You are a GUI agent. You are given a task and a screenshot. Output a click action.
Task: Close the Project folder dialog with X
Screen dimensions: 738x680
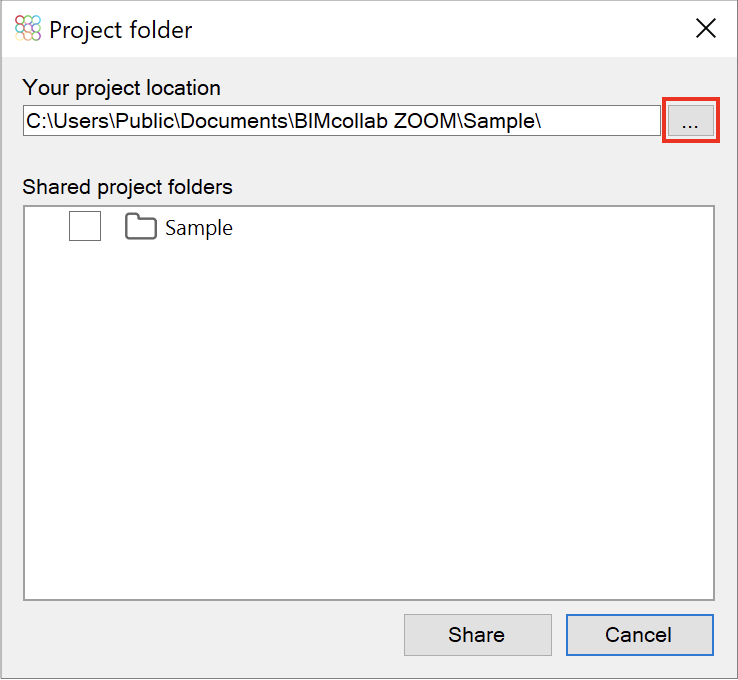click(706, 29)
